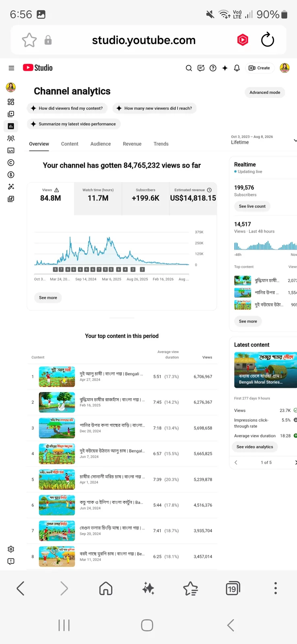Click the studio.youtube.com address bar

[x=144, y=40]
